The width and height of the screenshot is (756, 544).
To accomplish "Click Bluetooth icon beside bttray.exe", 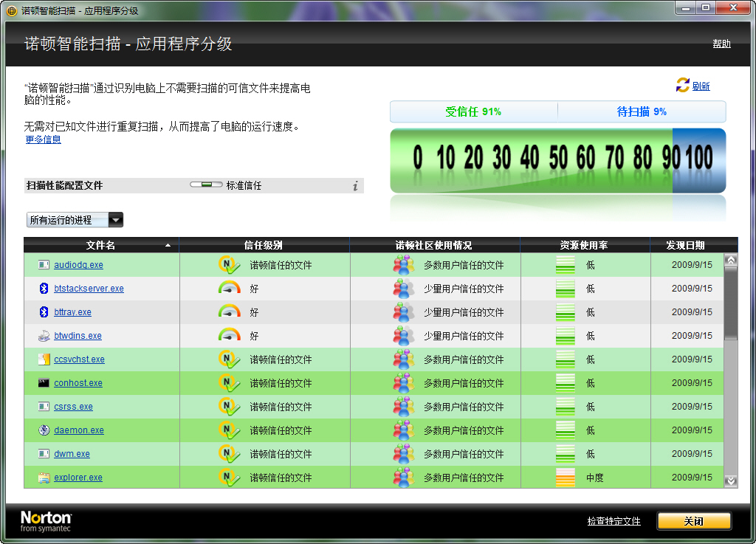I will [x=44, y=311].
